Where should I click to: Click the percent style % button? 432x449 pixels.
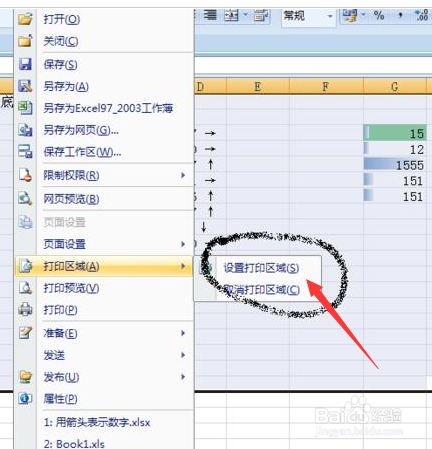(379, 15)
